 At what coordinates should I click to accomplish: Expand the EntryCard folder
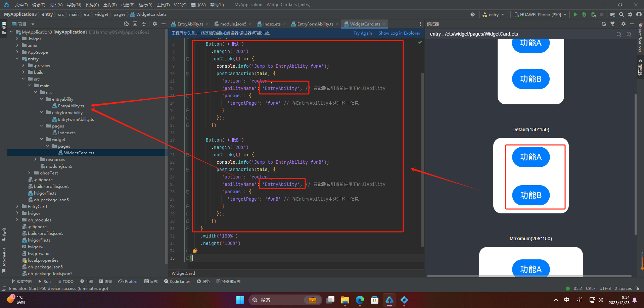click(x=17, y=206)
